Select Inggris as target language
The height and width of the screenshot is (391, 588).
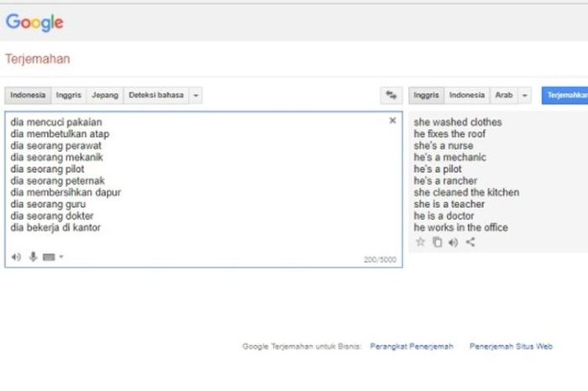(x=427, y=95)
